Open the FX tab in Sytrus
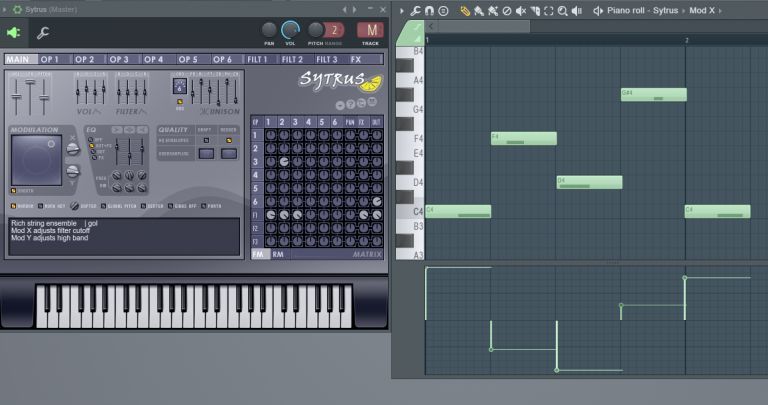The image size is (768, 405). [x=364, y=59]
